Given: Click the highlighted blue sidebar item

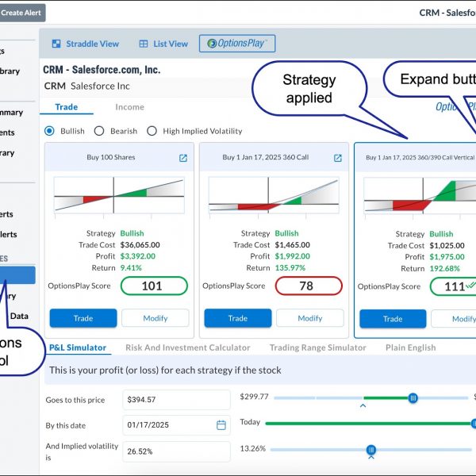Looking at the screenshot, I should (x=17, y=275).
